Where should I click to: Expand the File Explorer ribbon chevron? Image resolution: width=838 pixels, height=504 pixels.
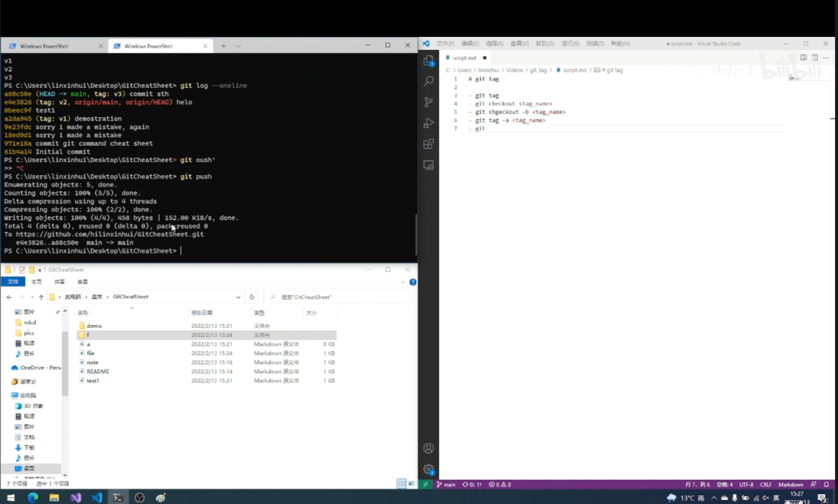pyautogui.click(x=403, y=282)
